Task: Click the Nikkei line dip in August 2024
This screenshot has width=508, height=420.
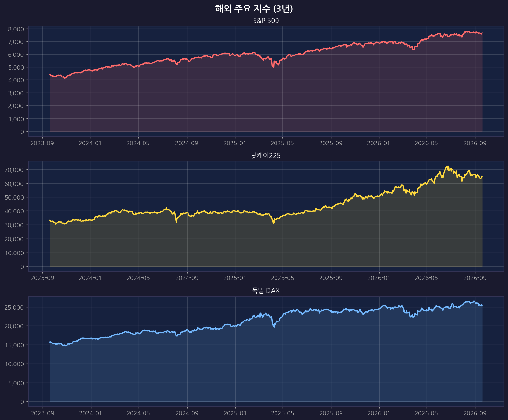Action: coord(176,222)
